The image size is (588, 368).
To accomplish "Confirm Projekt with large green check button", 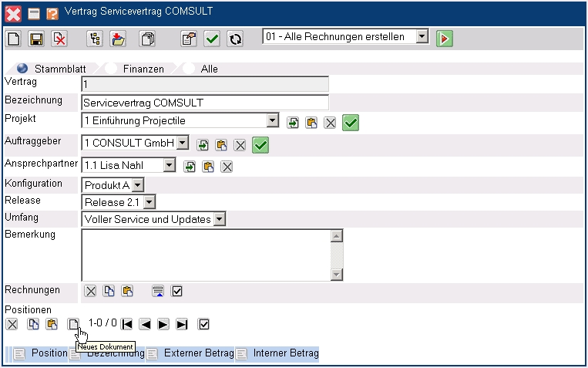I will pos(351,123).
